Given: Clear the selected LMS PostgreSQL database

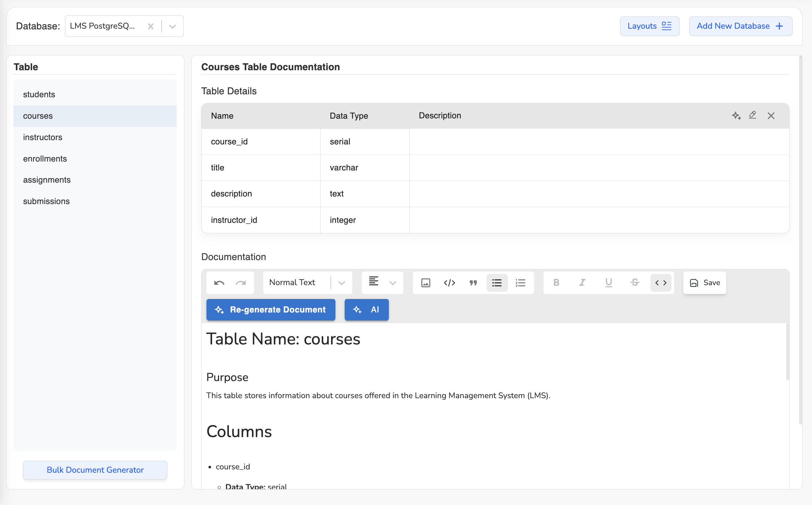Looking at the screenshot, I should coord(150,26).
